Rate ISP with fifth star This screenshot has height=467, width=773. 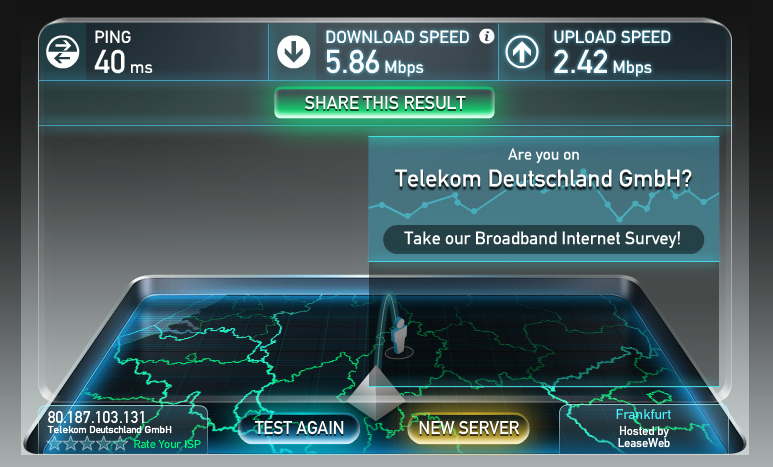(121, 443)
